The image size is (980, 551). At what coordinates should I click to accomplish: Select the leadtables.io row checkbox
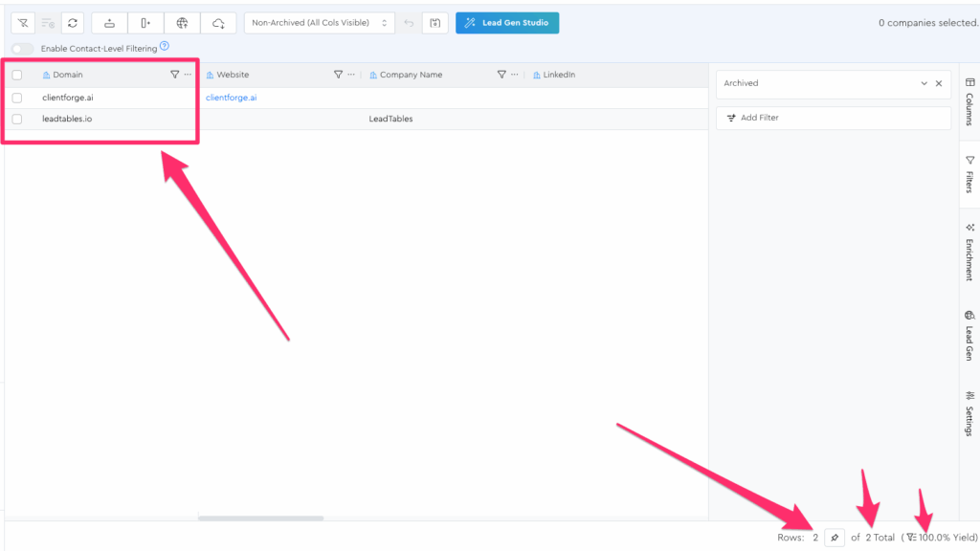(x=17, y=120)
